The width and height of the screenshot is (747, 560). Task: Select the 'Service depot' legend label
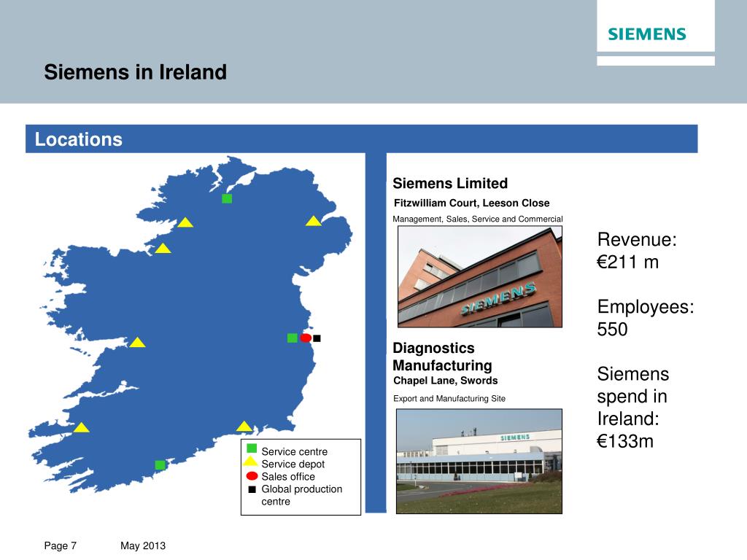click(293, 464)
